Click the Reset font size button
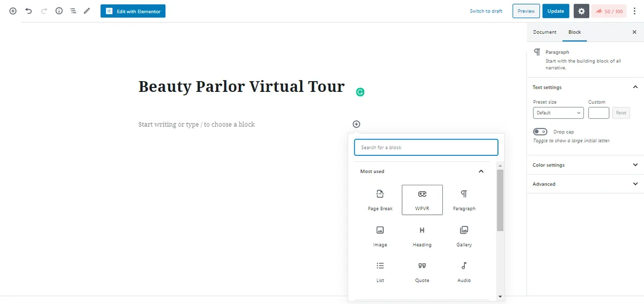This screenshot has width=644, height=304. point(621,113)
